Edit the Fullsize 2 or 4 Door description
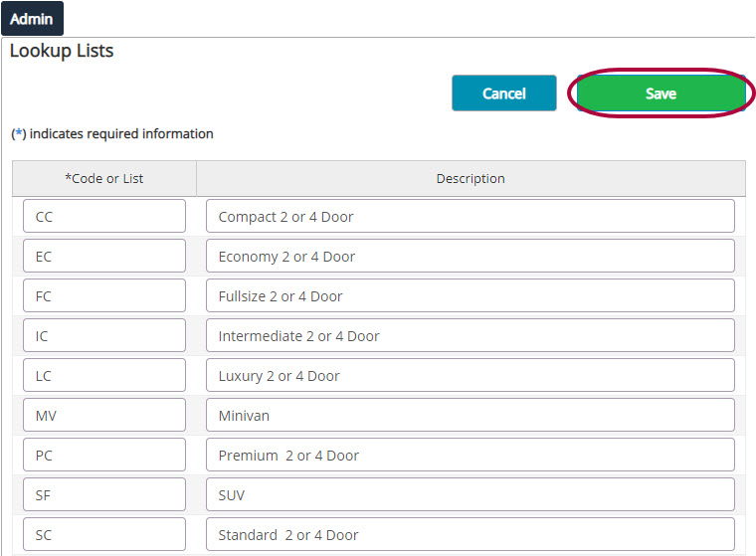Screen dimensions: 756x556 (x=471, y=295)
